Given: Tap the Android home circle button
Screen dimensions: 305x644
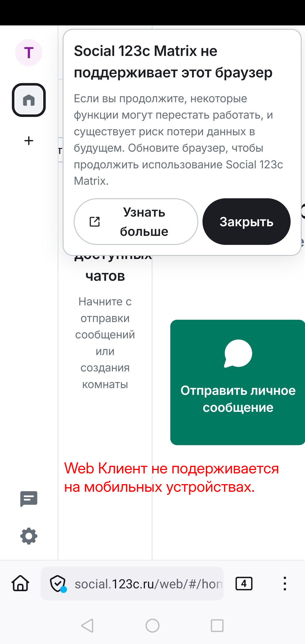Looking at the screenshot, I should [152, 625].
